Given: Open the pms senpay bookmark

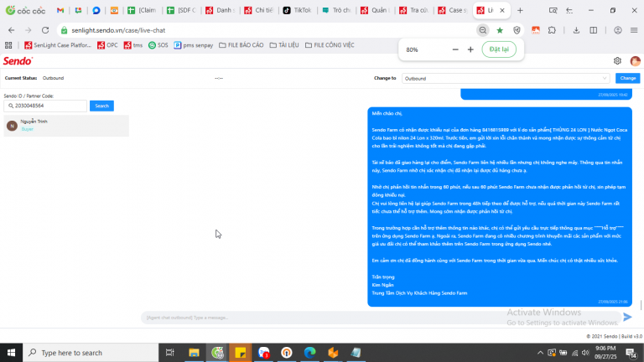Looking at the screenshot, I should pos(194,45).
